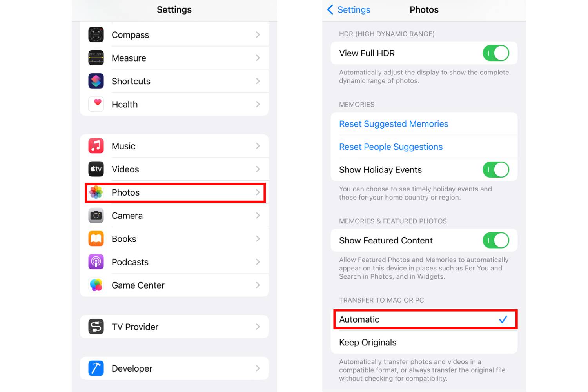This screenshot has height=392, width=588.
Task: Tap Reset People Suggestions
Action: click(391, 147)
